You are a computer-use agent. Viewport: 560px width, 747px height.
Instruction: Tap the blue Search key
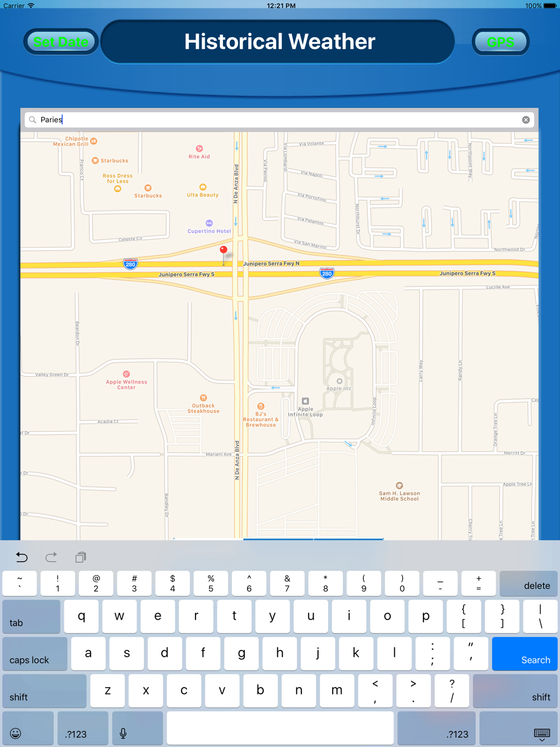pyautogui.click(x=525, y=653)
